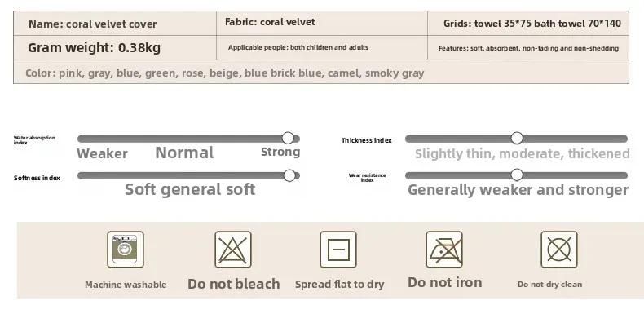This screenshot has width=644, height=314.
Task: Click the Fabric: coral velvet cell
Action: pyautogui.click(x=322, y=24)
